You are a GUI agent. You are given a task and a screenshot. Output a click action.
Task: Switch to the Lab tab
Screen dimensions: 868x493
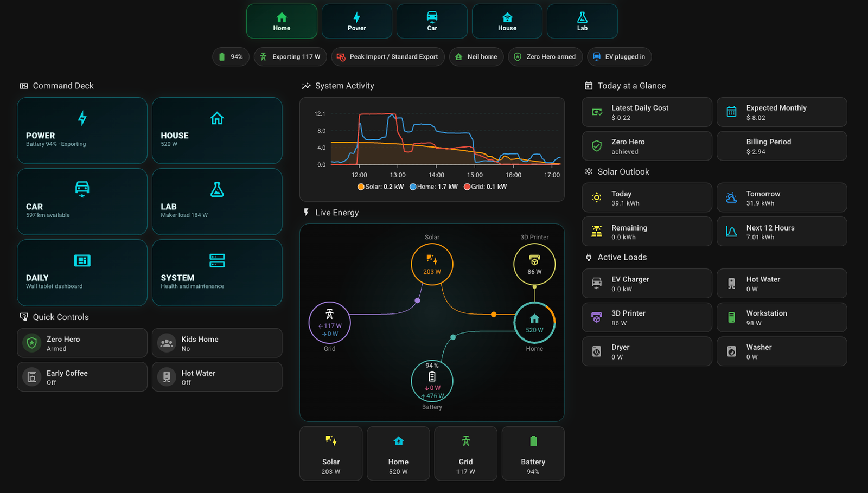582,21
